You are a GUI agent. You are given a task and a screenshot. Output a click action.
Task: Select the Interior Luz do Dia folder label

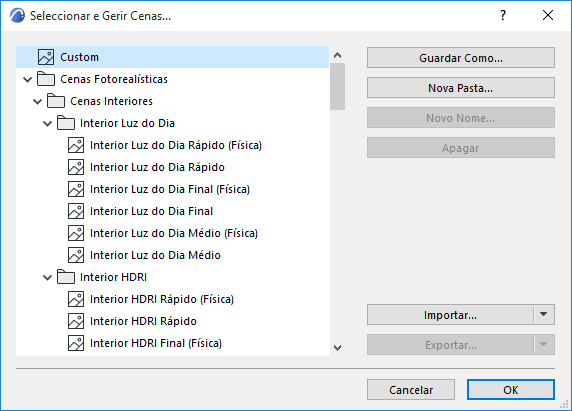coord(127,123)
